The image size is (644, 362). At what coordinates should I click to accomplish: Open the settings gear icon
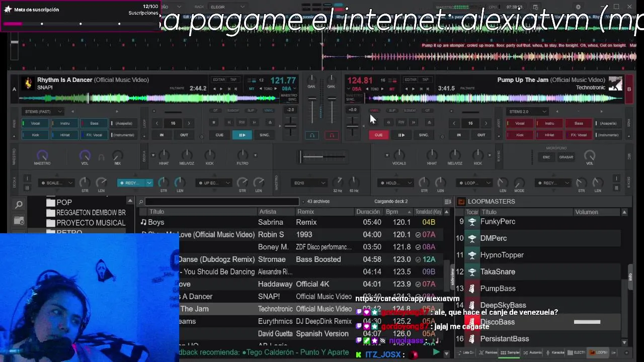point(578,7)
